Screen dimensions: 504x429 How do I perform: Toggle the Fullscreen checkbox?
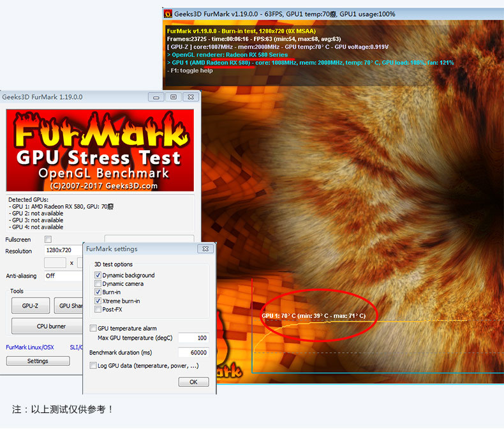48,239
